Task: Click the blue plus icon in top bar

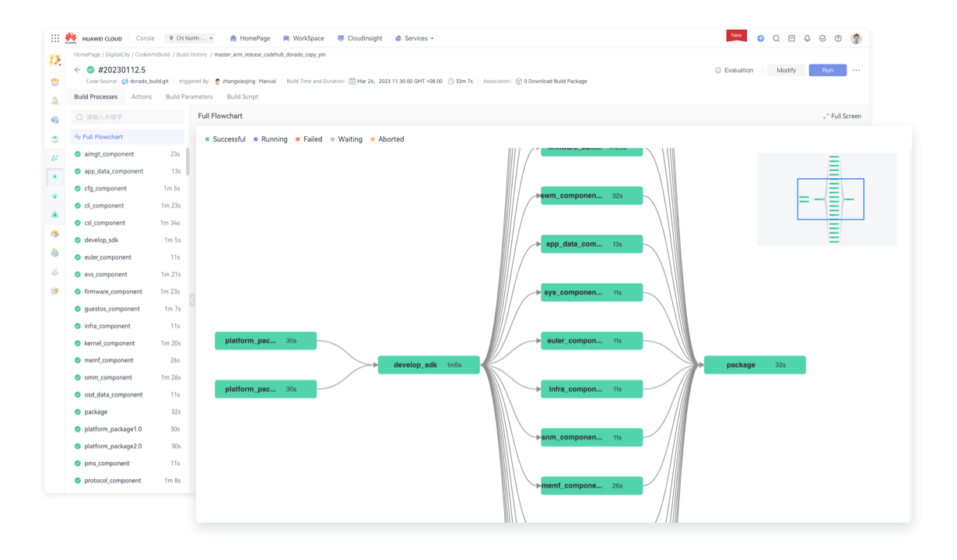Action: pyautogui.click(x=760, y=38)
